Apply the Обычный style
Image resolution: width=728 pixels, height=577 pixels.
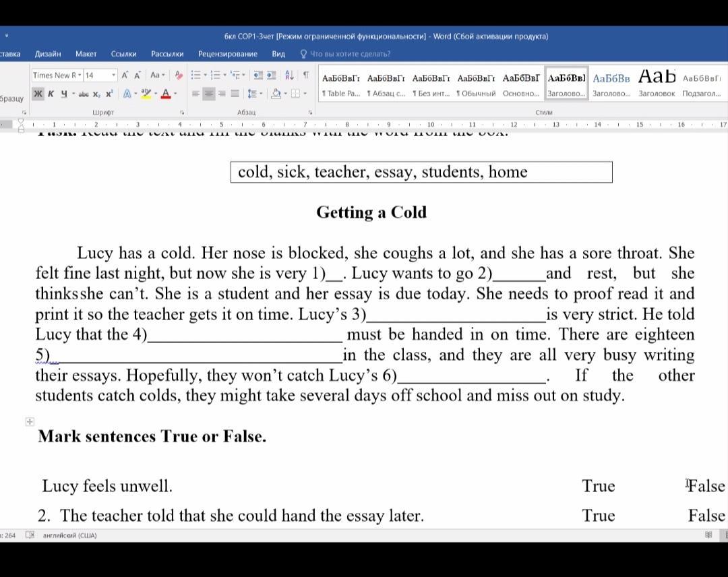tap(476, 84)
